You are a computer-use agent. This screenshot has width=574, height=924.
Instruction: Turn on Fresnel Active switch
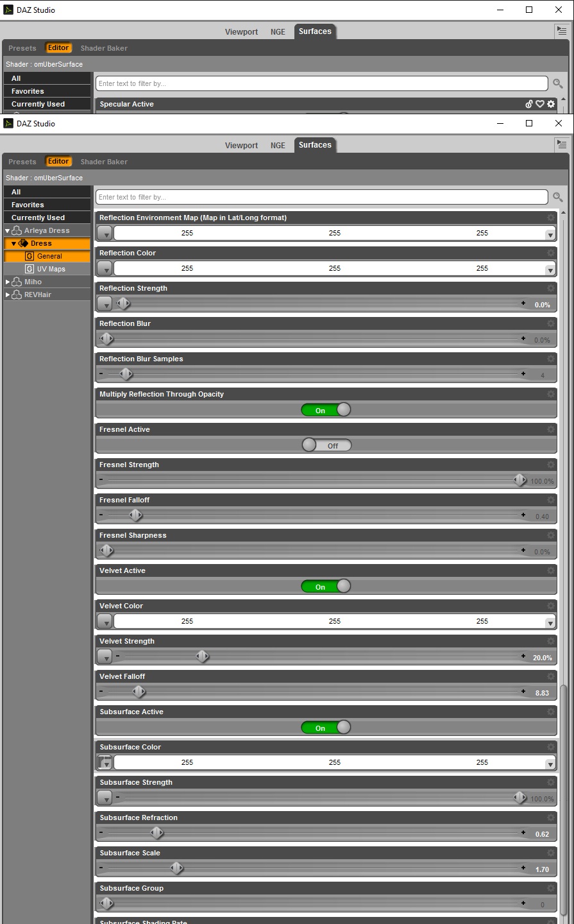coord(326,445)
